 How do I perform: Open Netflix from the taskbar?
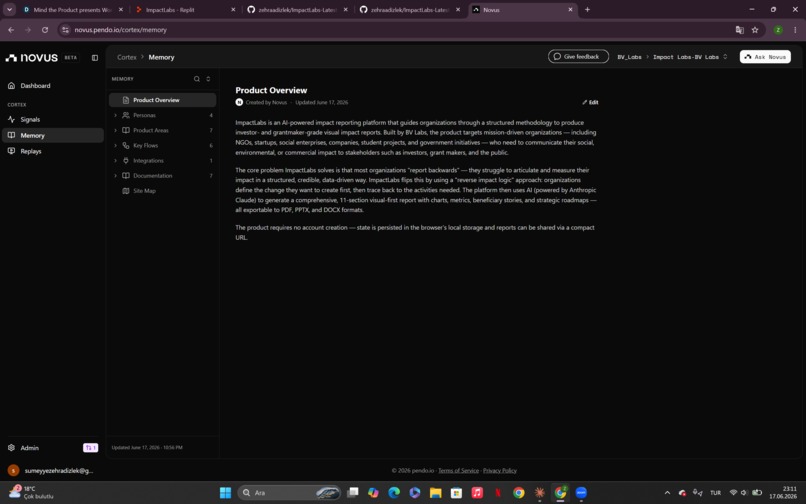(498, 493)
